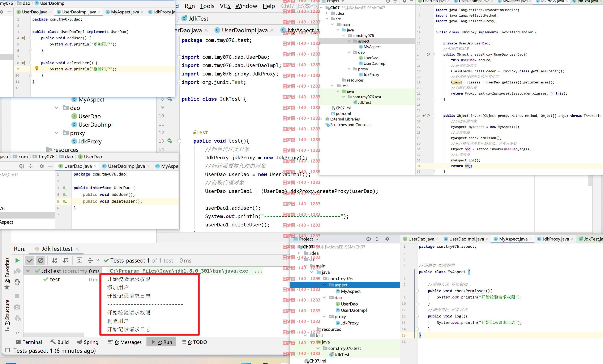The image size is (603, 364).
Task: Toggle Sort by Duration in Run toolbar
Action: [66, 260]
